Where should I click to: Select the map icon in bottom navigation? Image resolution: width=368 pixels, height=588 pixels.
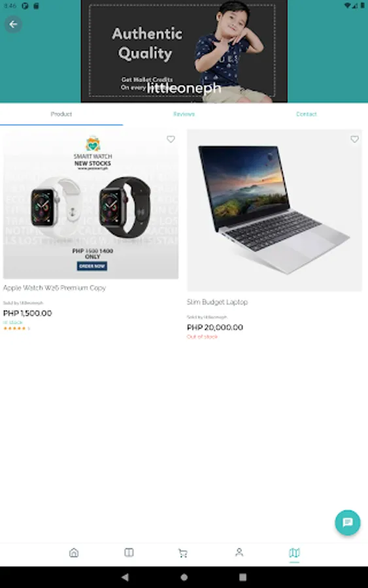click(x=295, y=552)
